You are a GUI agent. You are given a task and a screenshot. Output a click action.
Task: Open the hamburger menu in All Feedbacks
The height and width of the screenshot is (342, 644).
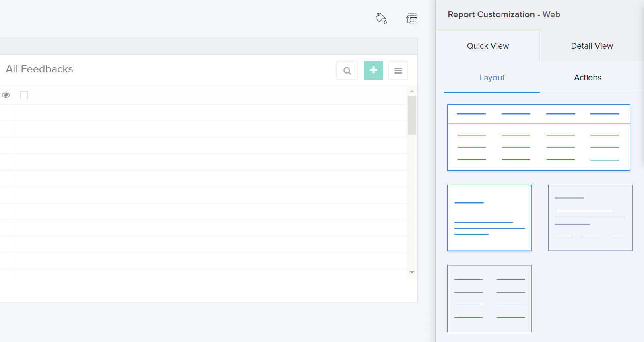point(398,71)
